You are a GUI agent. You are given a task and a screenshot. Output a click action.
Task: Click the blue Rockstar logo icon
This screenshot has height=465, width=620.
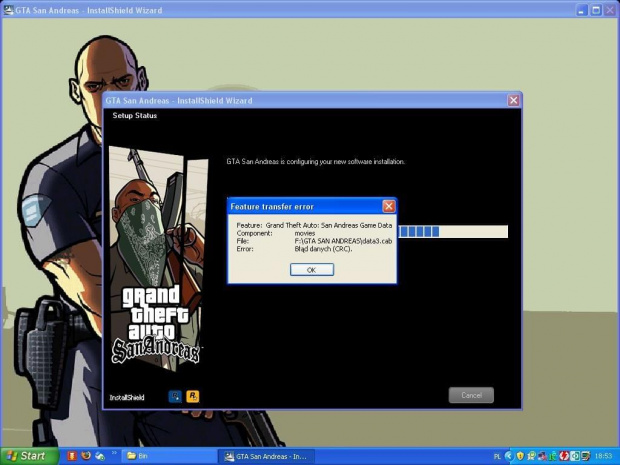[175, 396]
